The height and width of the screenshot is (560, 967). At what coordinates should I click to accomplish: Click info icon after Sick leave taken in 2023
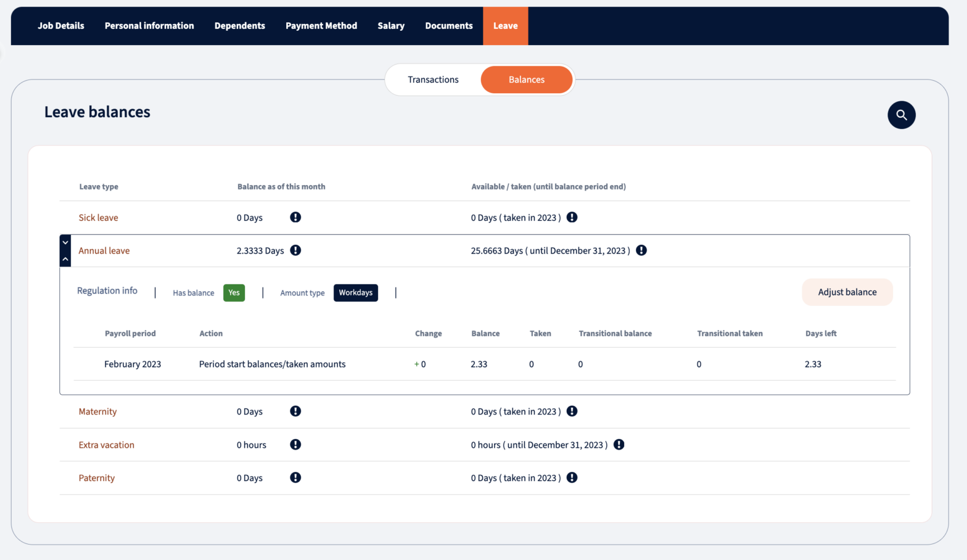coord(572,217)
